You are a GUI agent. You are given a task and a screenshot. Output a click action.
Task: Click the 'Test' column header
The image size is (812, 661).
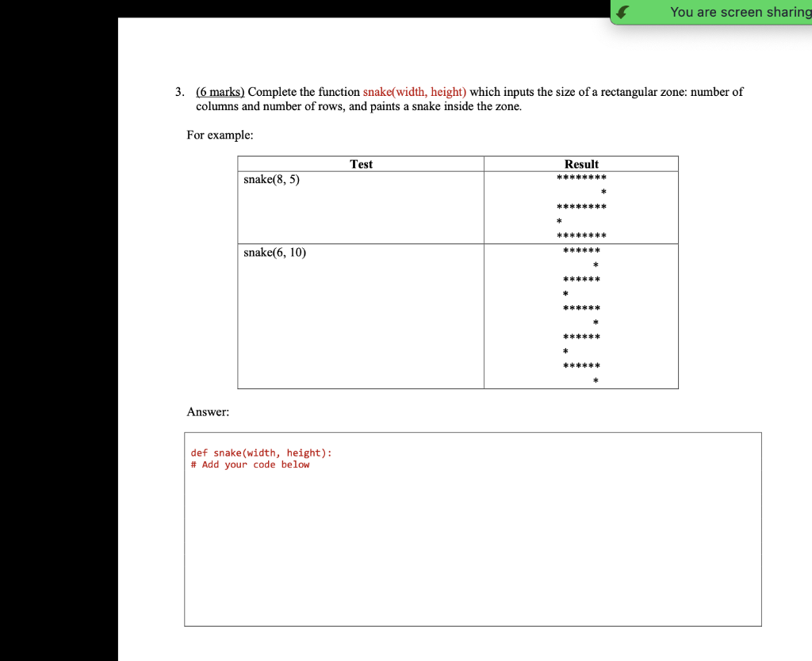(x=361, y=164)
